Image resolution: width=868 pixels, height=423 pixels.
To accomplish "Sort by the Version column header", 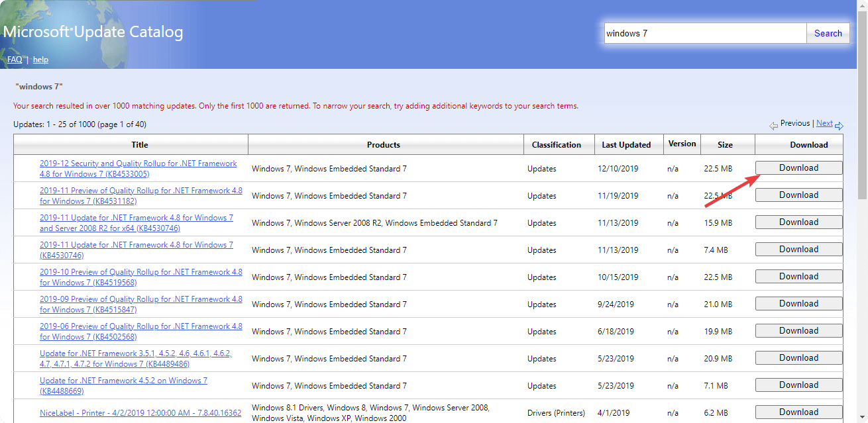I will coord(682,144).
